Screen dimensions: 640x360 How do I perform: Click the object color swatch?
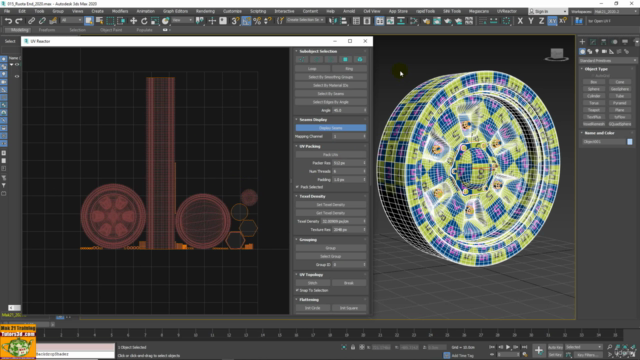tap(630, 142)
